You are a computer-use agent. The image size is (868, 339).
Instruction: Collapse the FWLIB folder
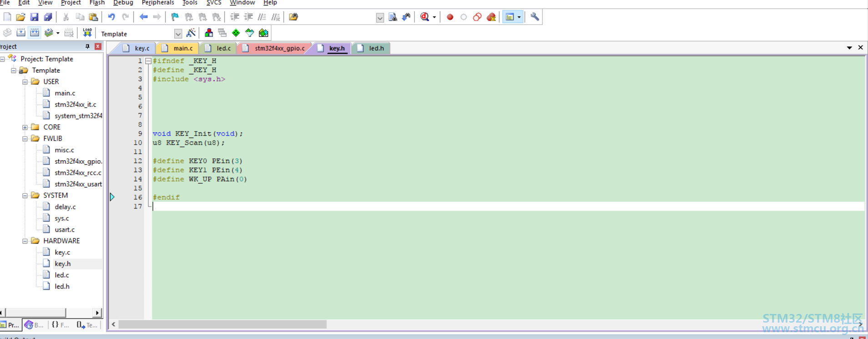25,139
